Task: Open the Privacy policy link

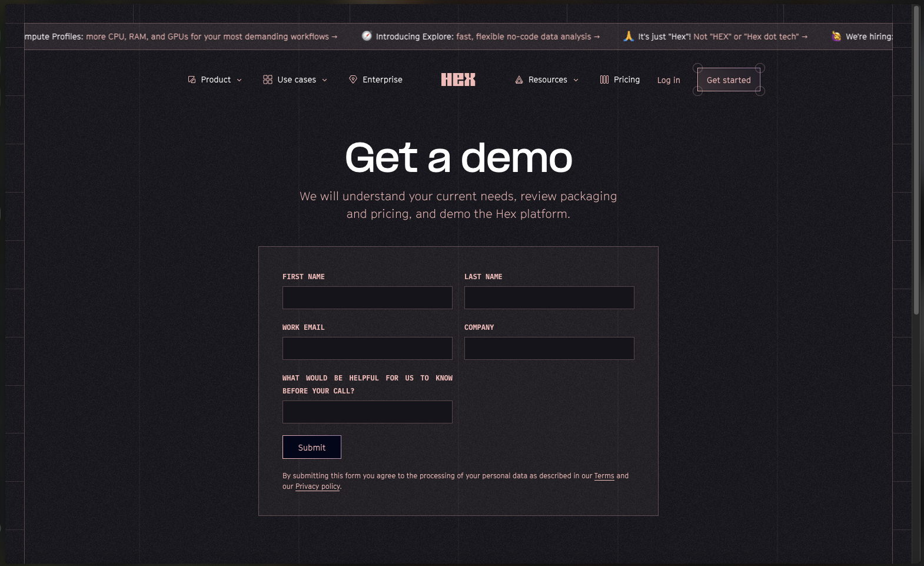Action: [x=318, y=486]
